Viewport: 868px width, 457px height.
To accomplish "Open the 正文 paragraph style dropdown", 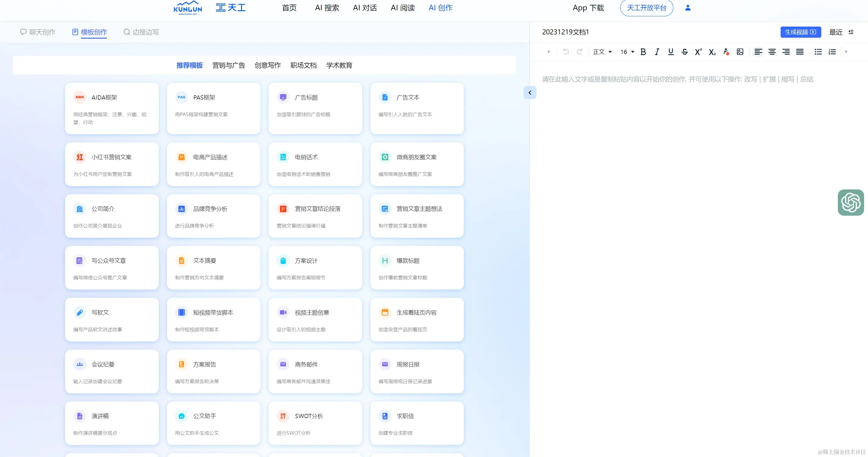I will tap(602, 52).
